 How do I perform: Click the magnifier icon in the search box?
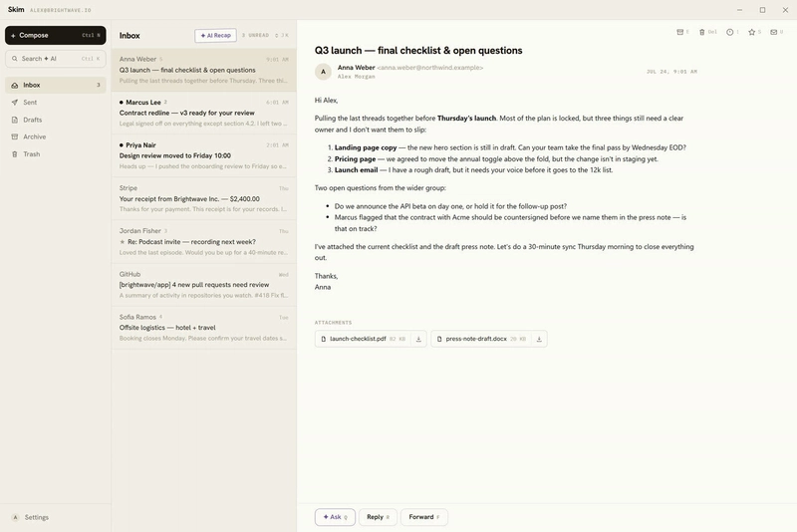(x=15, y=59)
